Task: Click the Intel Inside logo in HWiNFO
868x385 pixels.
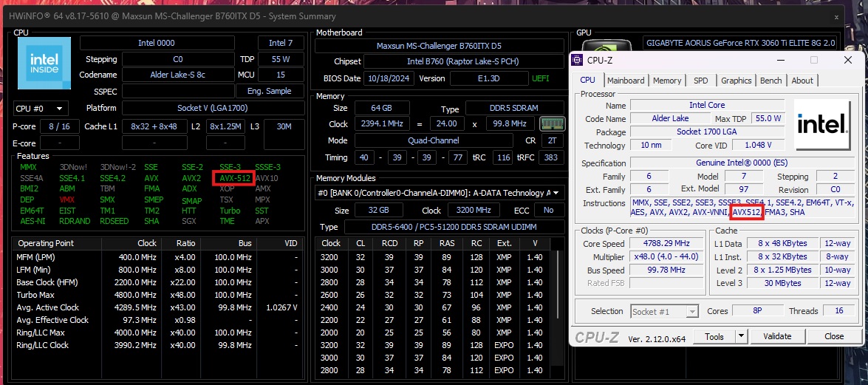Action: 44,63
